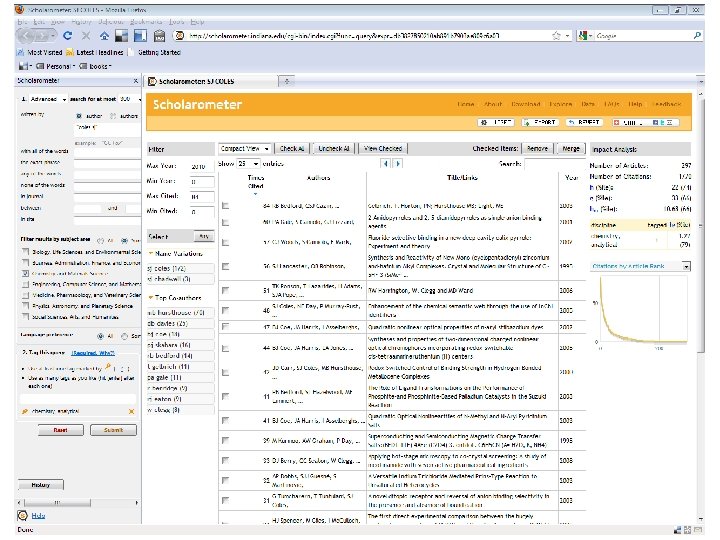Click the Uncheck All button
720x540 pixels.
[334, 148]
